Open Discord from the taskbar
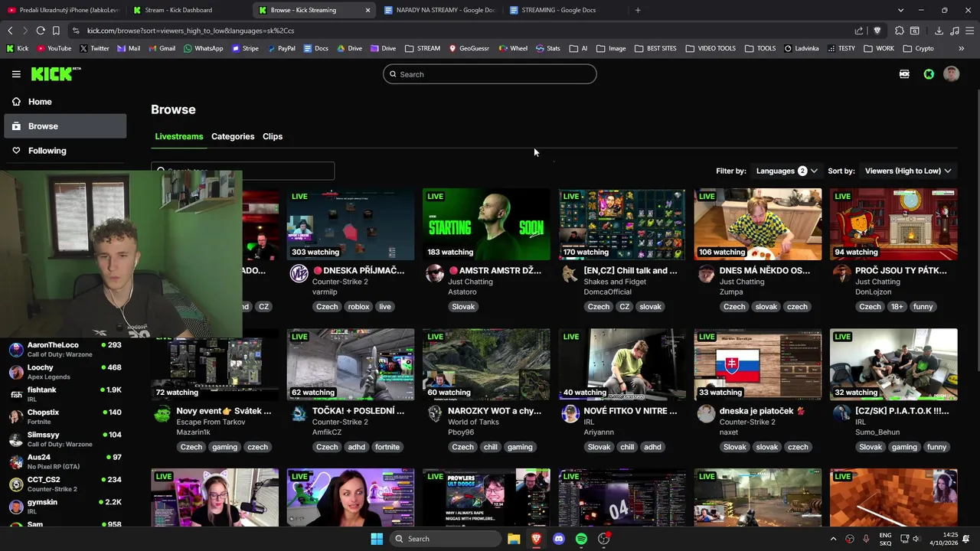 (x=559, y=539)
